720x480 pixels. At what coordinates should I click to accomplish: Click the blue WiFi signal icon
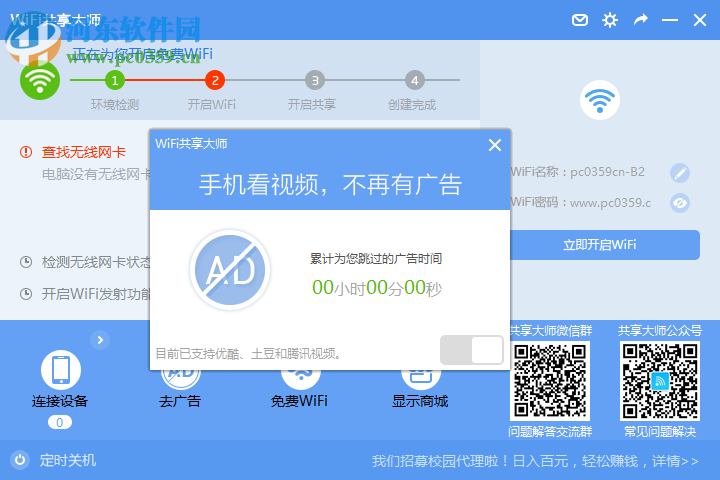(x=600, y=100)
